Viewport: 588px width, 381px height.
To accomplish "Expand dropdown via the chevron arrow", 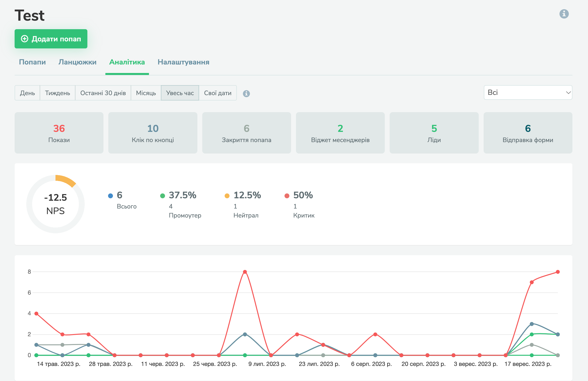I will [568, 93].
